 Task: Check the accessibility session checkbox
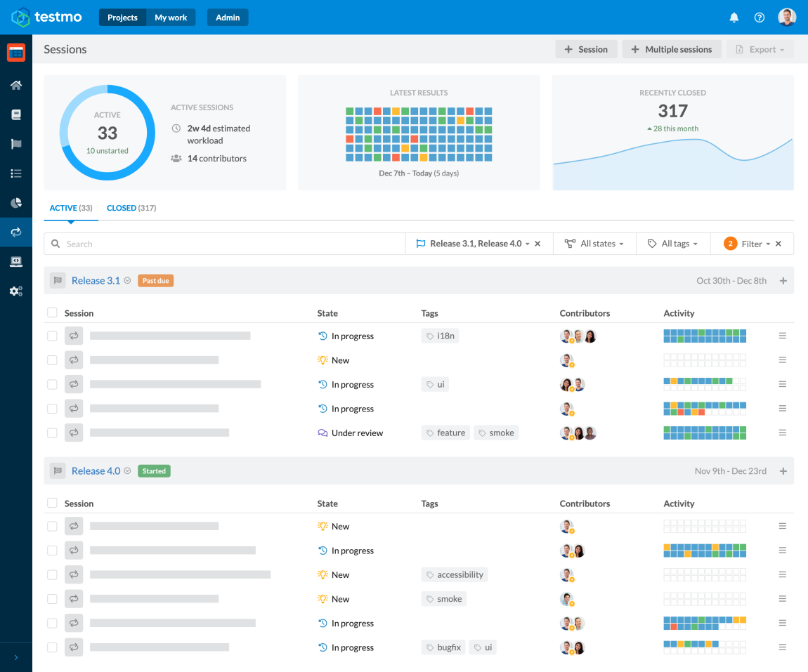point(52,574)
